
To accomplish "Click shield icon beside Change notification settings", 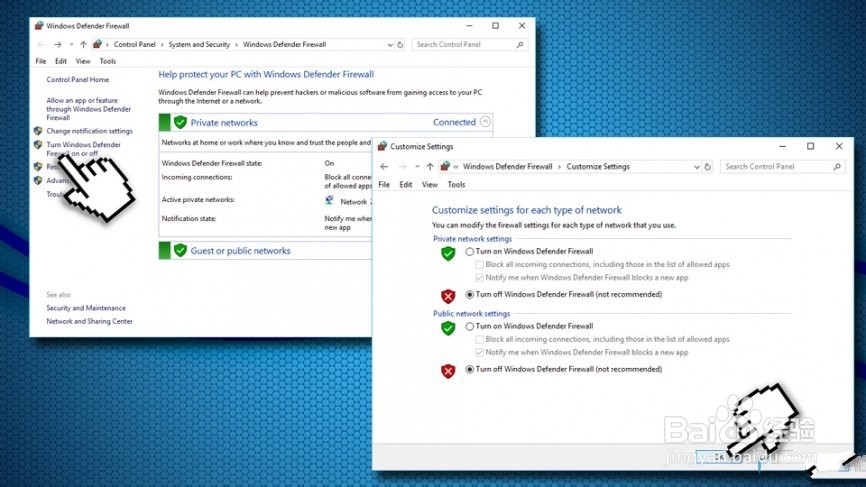I will pyautogui.click(x=38, y=131).
